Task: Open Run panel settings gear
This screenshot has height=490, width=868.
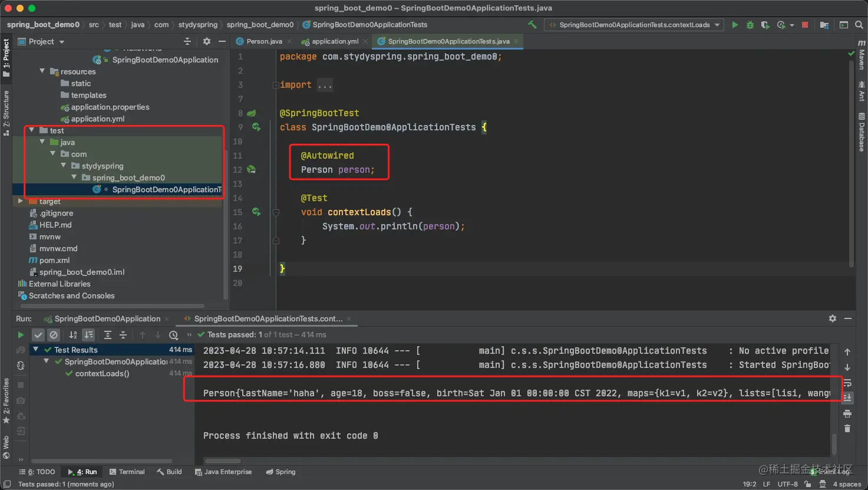Action: (832, 318)
